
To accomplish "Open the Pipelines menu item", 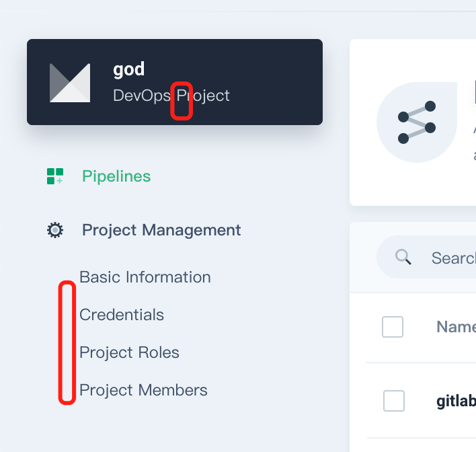I will pyautogui.click(x=116, y=176).
